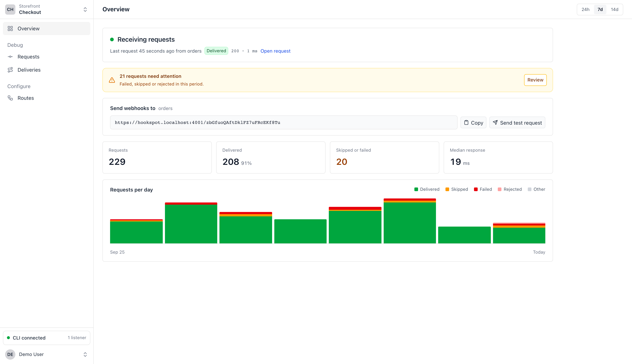The height and width of the screenshot is (364, 632).
Task: Click the Other gray legend swatch
Action: tap(529, 189)
